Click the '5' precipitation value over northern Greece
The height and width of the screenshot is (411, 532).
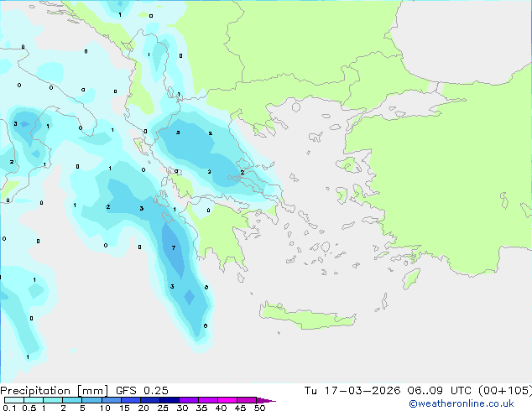point(178,133)
